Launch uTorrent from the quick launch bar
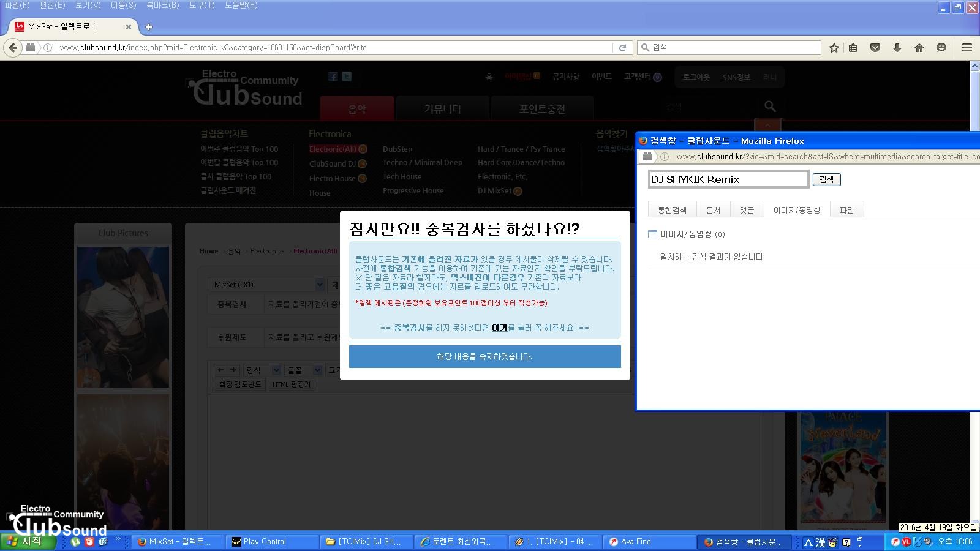980x551 pixels. coord(75,542)
